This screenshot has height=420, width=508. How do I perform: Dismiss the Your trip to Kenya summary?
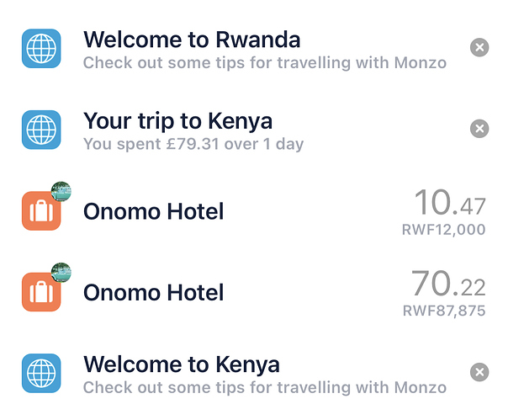click(x=479, y=129)
